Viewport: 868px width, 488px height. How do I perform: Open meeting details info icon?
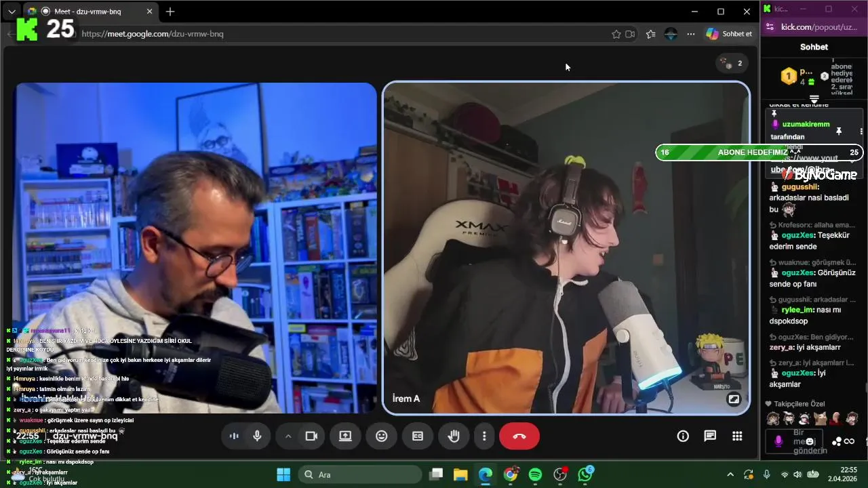coord(683,436)
